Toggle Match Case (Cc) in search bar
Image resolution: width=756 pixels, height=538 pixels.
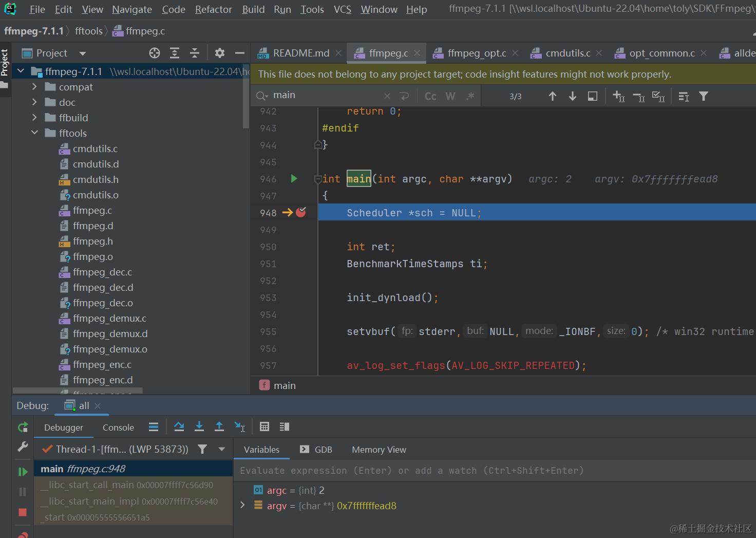point(430,96)
